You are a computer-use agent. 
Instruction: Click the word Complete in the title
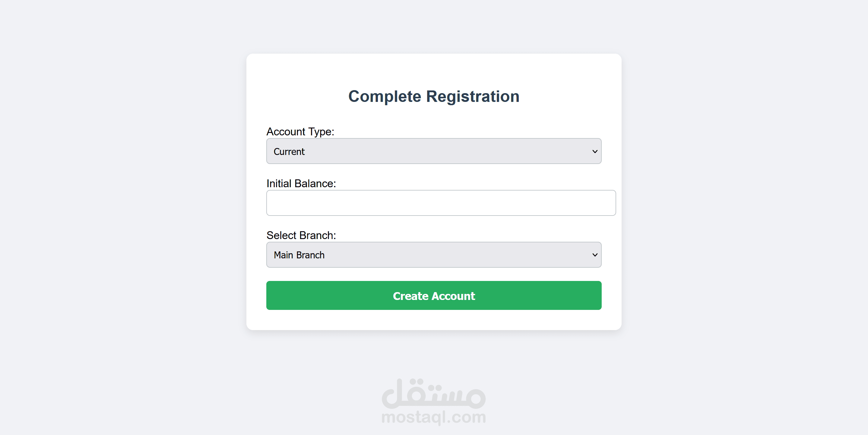[x=385, y=96]
